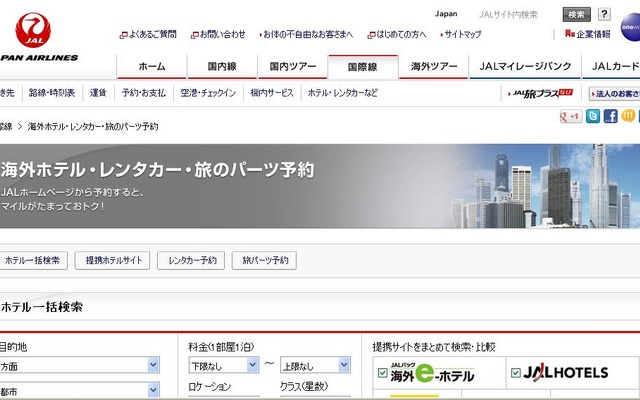
Task: Click 提携ホテルサイト button
Action: coord(113,260)
